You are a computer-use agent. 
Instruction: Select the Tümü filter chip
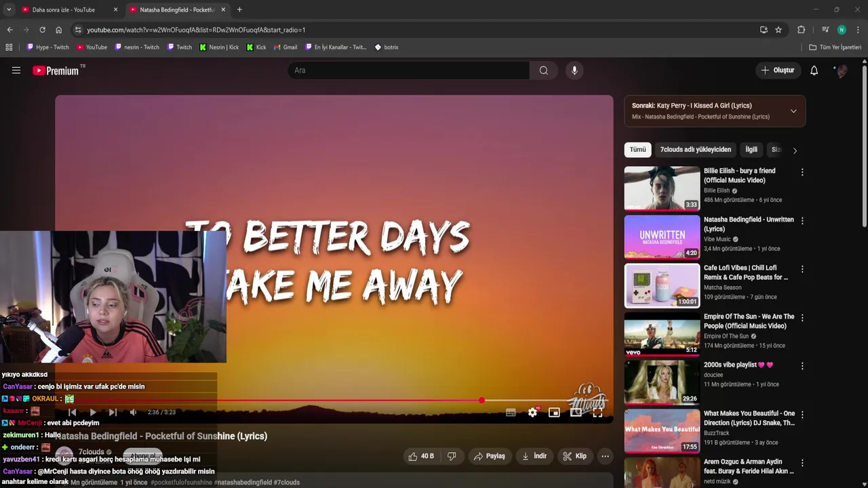[637, 150]
